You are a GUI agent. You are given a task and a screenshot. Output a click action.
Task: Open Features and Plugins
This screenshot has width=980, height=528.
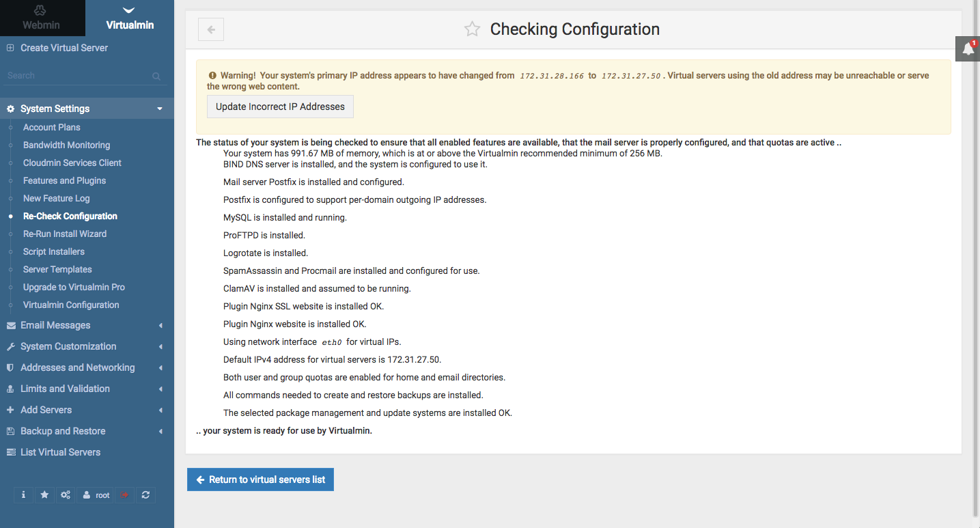coord(64,180)
